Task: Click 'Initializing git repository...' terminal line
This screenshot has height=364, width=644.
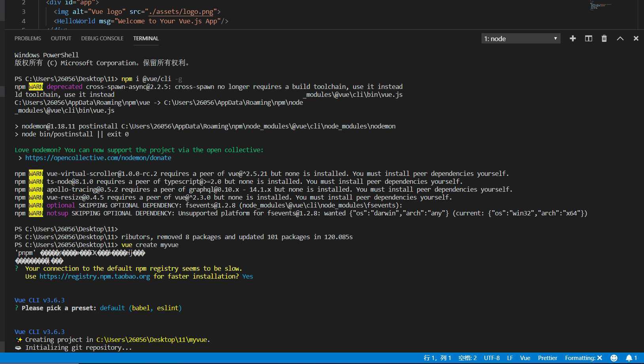Action: click(x=78, y=347)
